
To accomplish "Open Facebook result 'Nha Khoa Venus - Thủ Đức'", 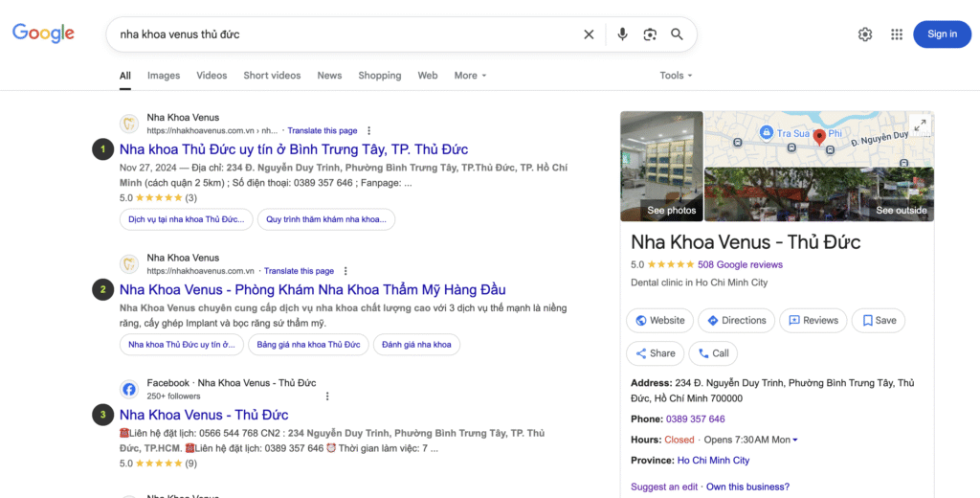I will (x=204, y=415).
